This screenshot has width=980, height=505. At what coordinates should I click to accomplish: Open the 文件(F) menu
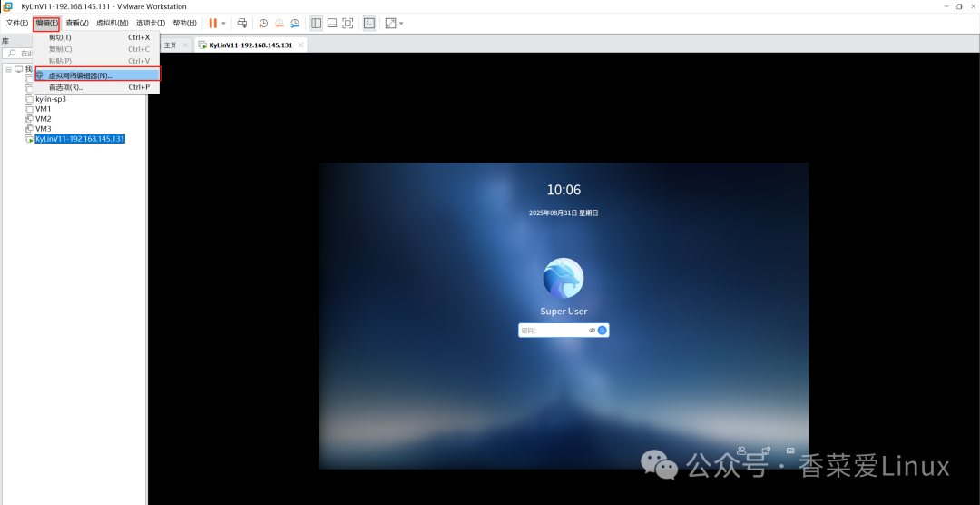coord(17,23)
